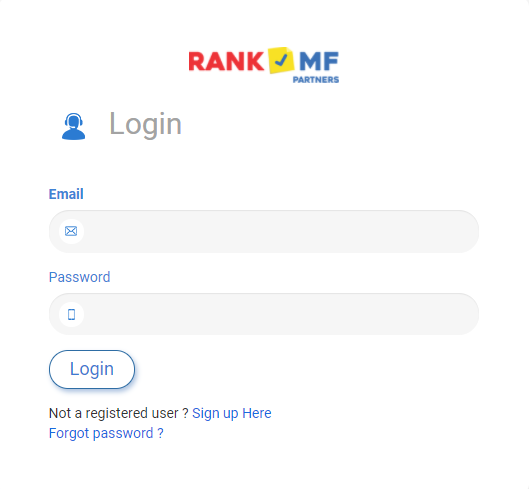Click the blue MF letters in logo
529x489 pixels.
coord(319,61)
